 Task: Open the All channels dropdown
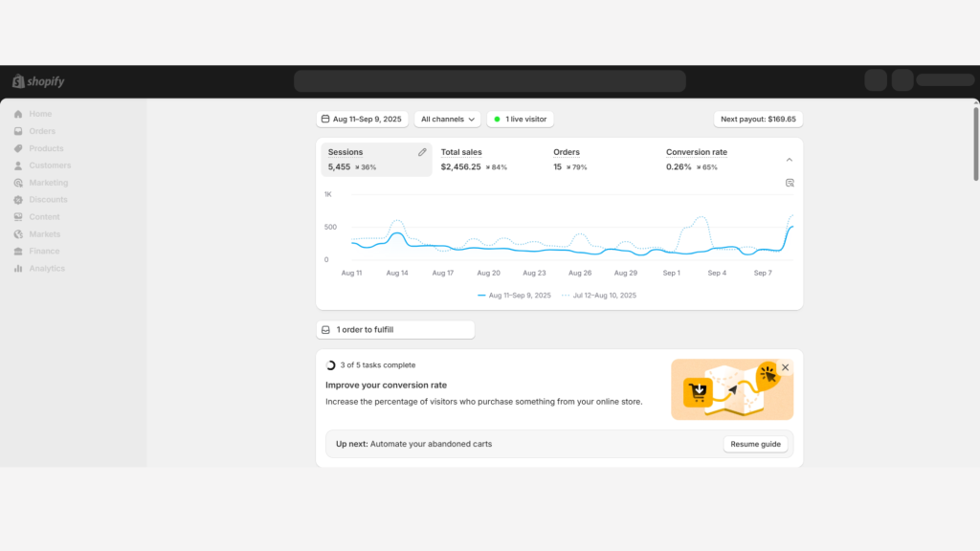tap(449, 120)
